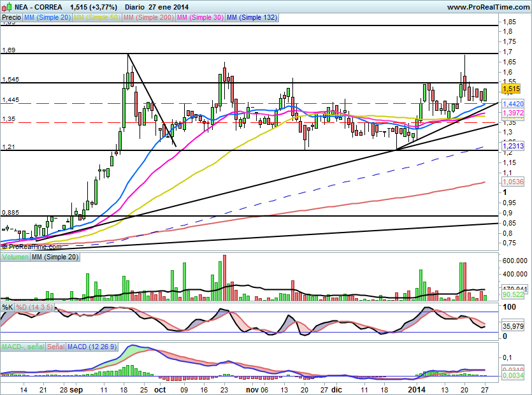Select the MM (Simple 132) legend label
532x395 pixels.
252,17
